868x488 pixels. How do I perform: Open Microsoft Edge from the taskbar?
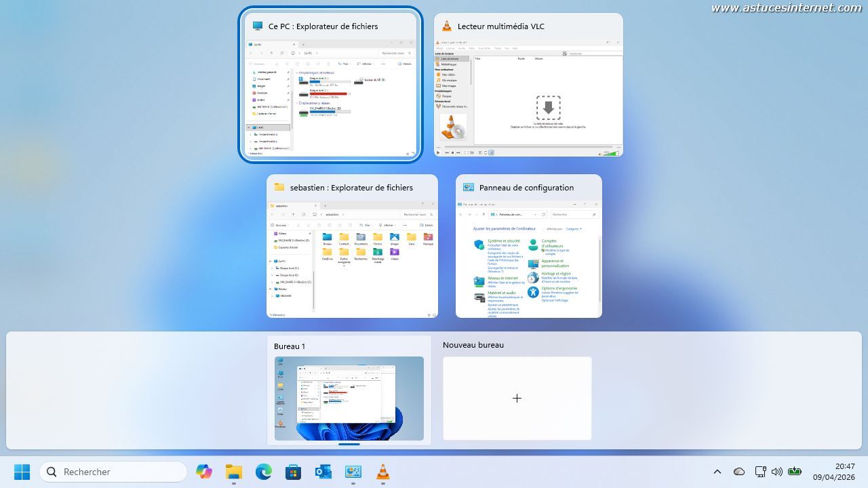264,472
